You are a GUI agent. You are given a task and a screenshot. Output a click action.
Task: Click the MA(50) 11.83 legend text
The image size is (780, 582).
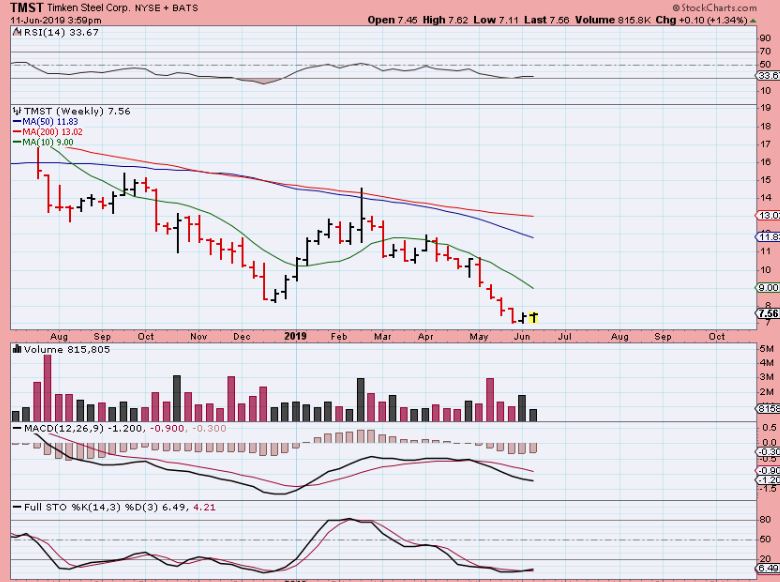tap(50, 122)
